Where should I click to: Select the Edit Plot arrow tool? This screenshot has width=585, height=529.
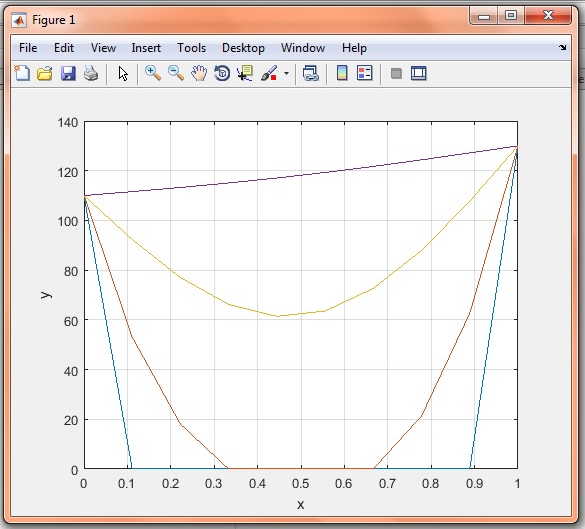click(123, 73)
